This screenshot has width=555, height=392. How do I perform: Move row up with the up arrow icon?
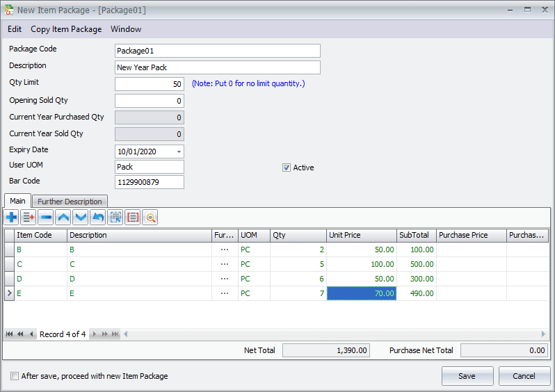coord(63,218)
